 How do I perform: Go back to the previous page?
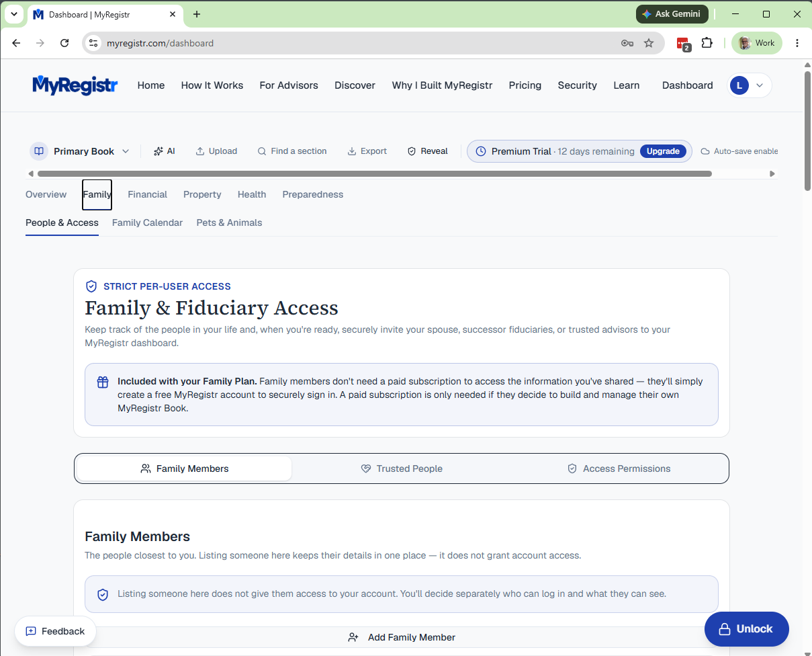pyautogui.click(x=16, y=43)
